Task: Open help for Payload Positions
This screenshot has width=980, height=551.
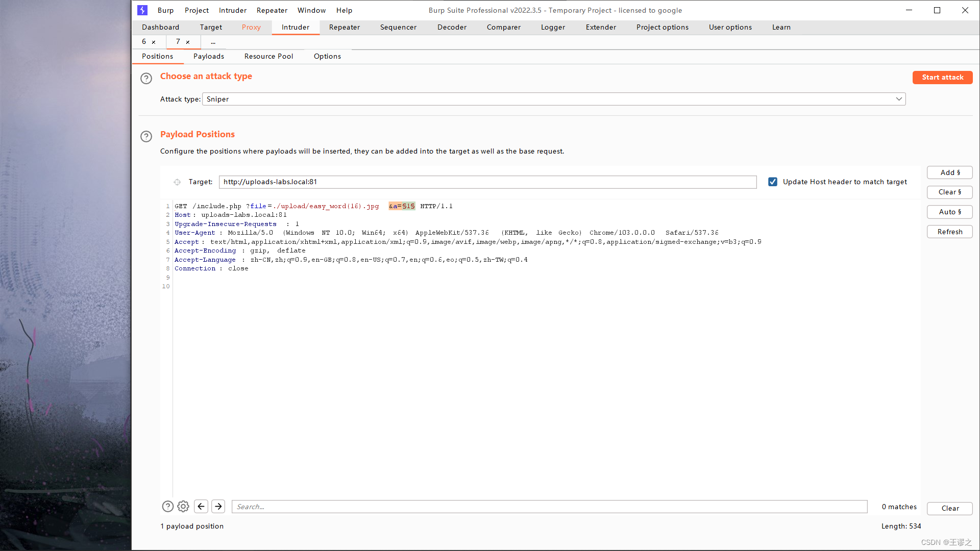Action: 146,136
